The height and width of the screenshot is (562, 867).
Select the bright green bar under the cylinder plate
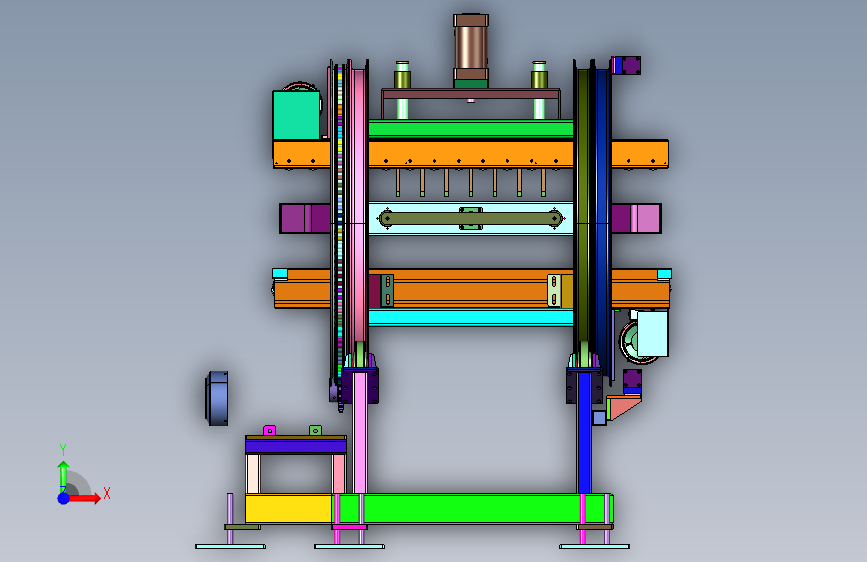(x=471, y=129)
